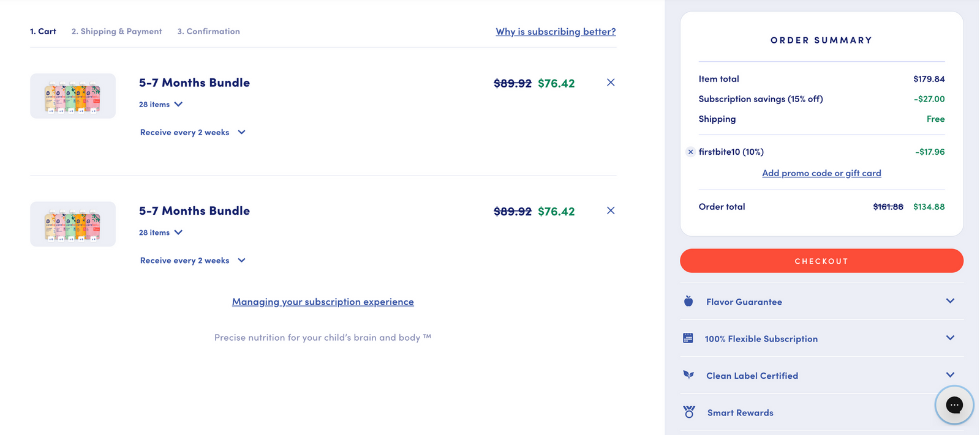
Task: Click the calendar icon for 100% Flexible Subscription
Action: 688,337
